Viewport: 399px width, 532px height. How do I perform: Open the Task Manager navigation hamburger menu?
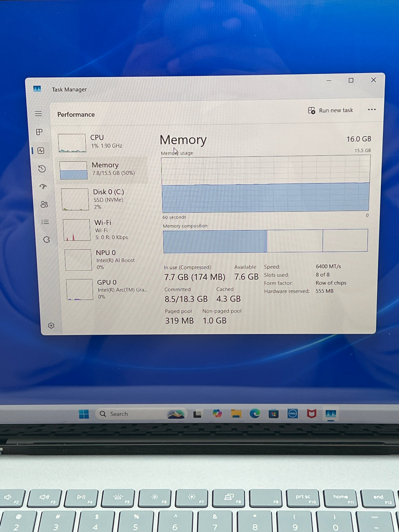click(38, 113)
